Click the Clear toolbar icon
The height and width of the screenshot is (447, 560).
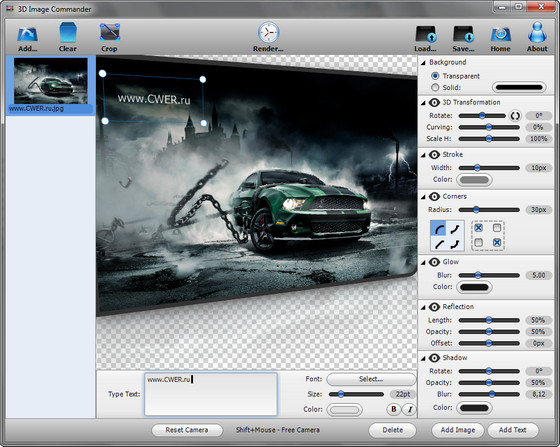coord(68,32)
